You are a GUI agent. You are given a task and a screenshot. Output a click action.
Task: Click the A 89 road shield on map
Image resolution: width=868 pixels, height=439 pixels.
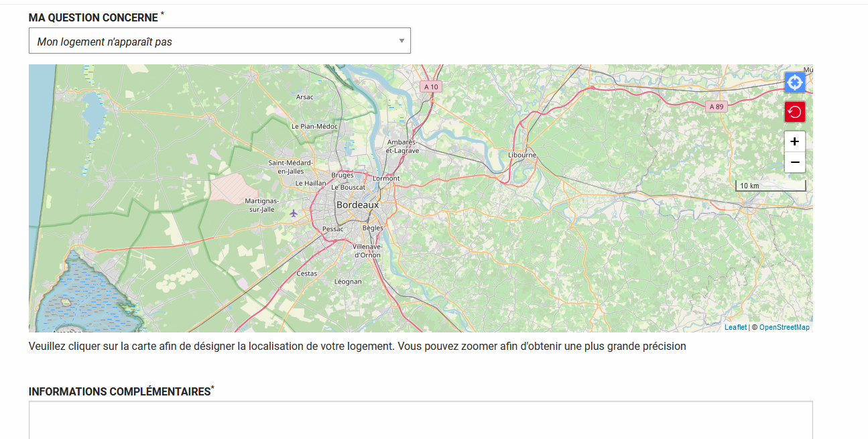pyautogui.click(x=717, y=107)
